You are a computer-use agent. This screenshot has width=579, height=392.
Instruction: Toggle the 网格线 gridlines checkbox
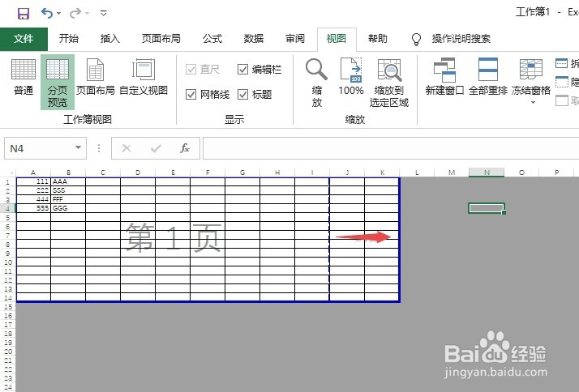coord(191,95)
